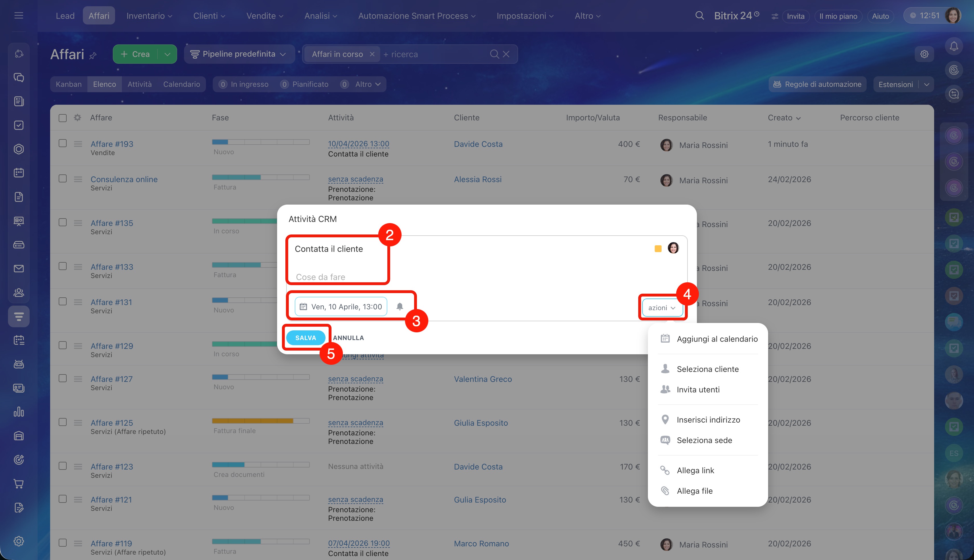The width and height of the screenshot is (974, 560).
Task: Expand the arrow next to Crea button
Action: click(x=167, y=54)
